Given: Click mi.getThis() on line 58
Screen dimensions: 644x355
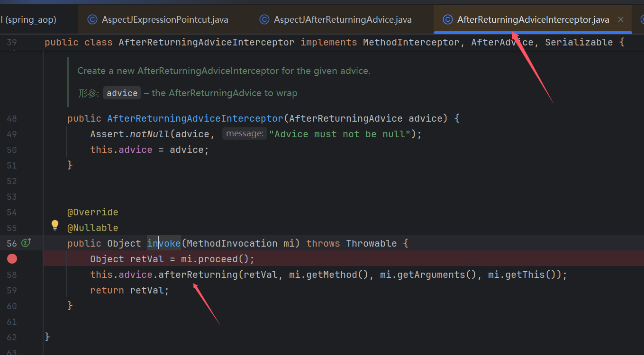Looking at the screenshot, I should (x=522, y=275).
